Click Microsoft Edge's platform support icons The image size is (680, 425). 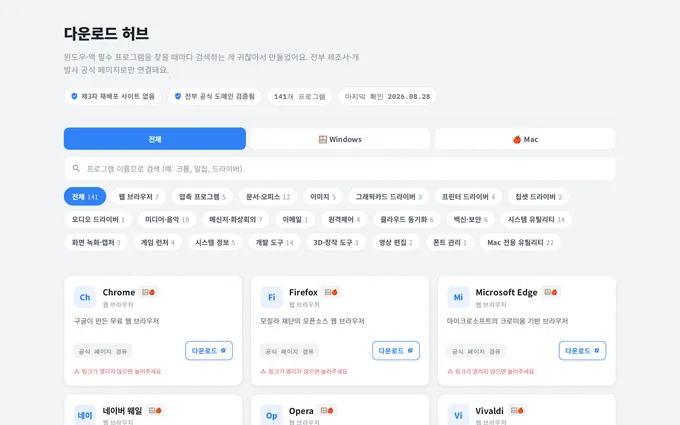(551, 292)
